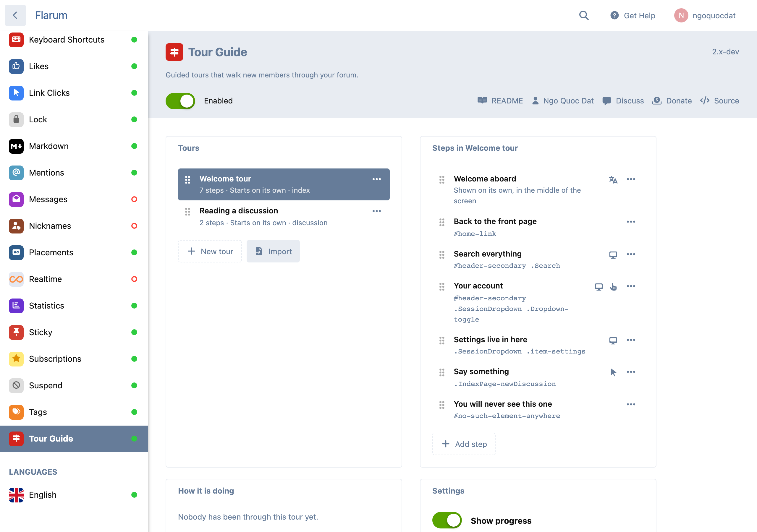The height and width of the screenshot is (532, 757).
Task: Click the Sticky pin icon
Action: [x=16, y=332]
